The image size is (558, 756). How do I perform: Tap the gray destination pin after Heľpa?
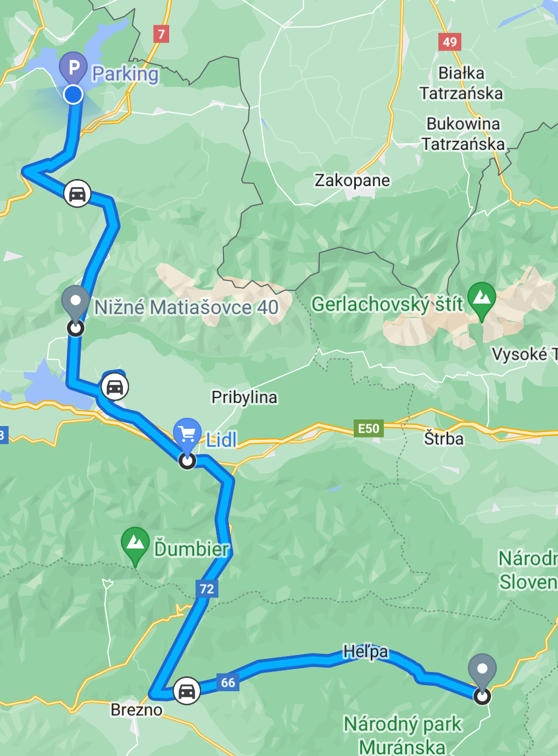(482, 671)
